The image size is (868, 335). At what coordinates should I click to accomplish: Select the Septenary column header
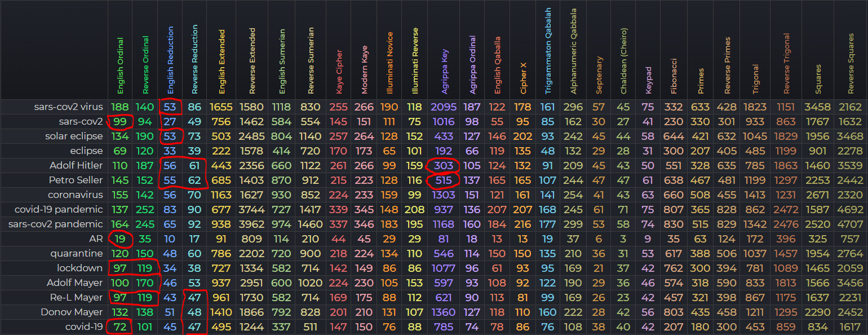599,76
